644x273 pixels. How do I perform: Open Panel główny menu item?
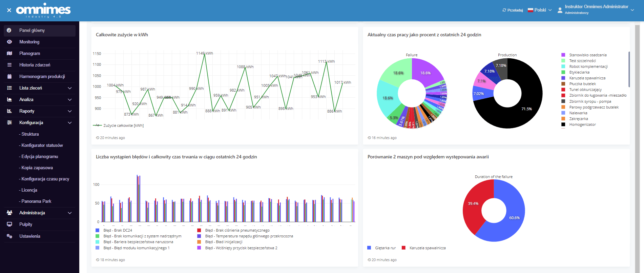click(40, 31)
